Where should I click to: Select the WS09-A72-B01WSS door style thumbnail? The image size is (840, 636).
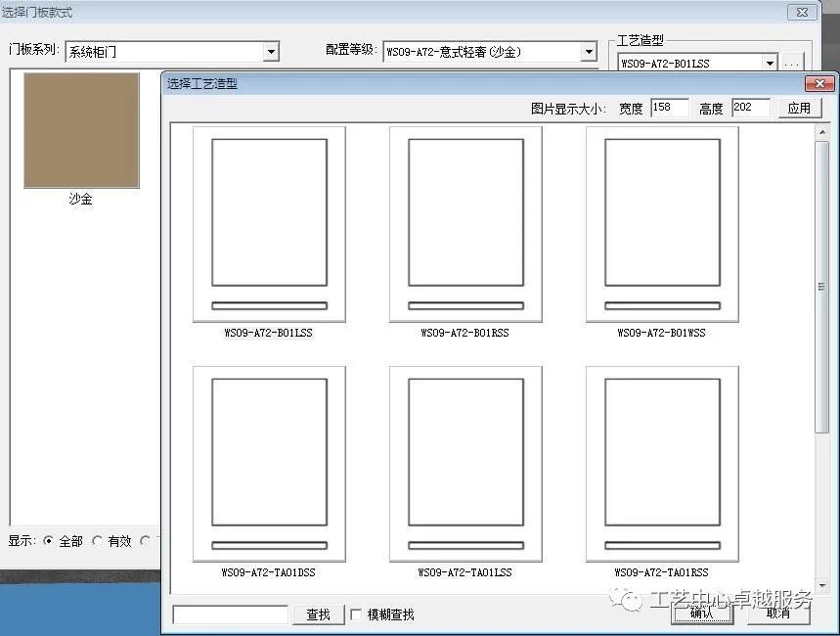[662, 221]
